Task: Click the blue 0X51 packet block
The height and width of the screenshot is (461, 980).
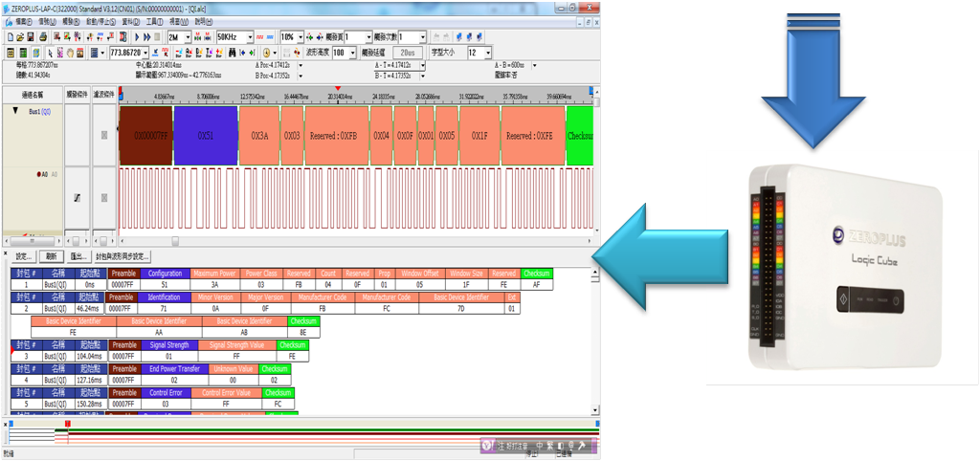Action: 205,136
